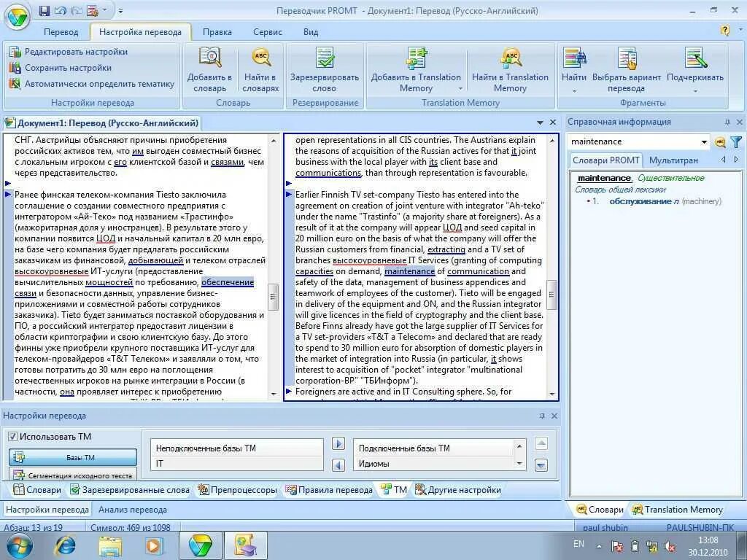Open the Другие настройки tab
The height and width of the screenshot is (560, 747).
pos(458,489)
